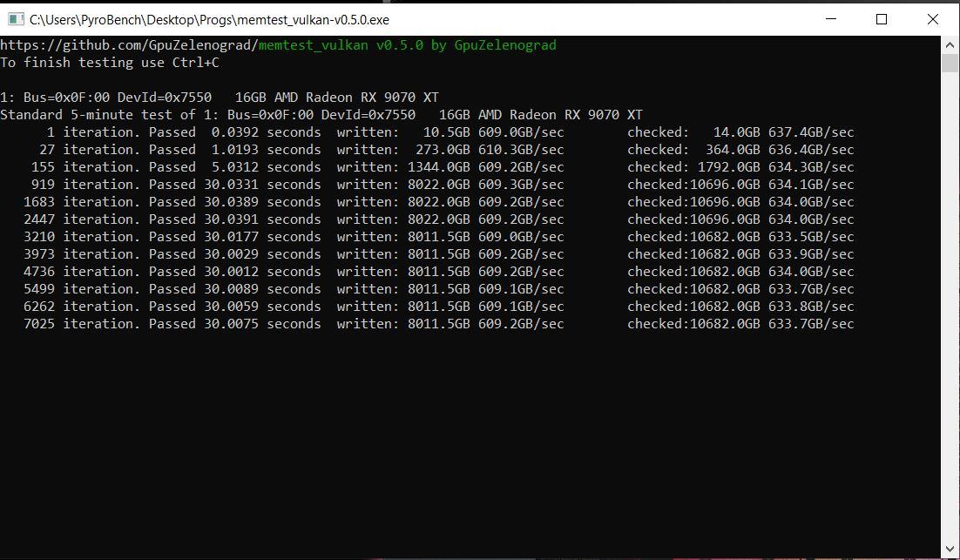Minimize the memtest_vulkan console window
960x560 pixels.
[831, 19]
